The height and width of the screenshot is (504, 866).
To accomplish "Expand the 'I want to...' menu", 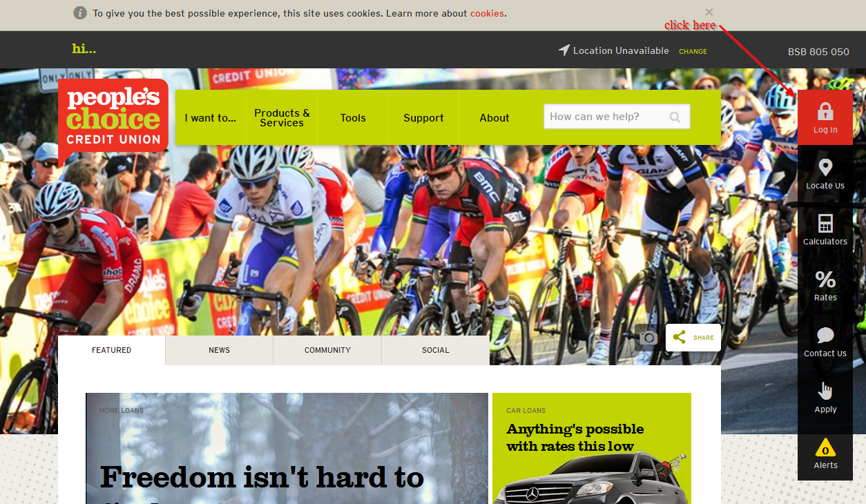I will (211, 118).
